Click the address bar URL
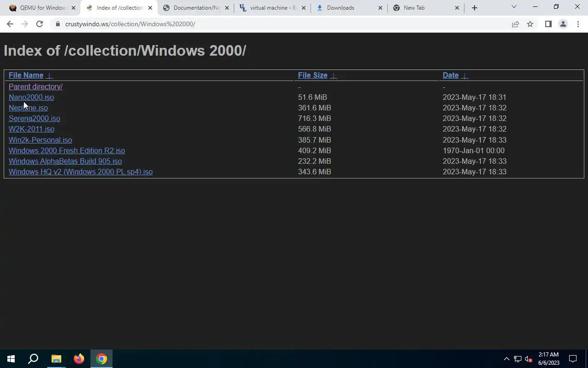The height and width of the screenshot is (368, 588). click(130, 24)
